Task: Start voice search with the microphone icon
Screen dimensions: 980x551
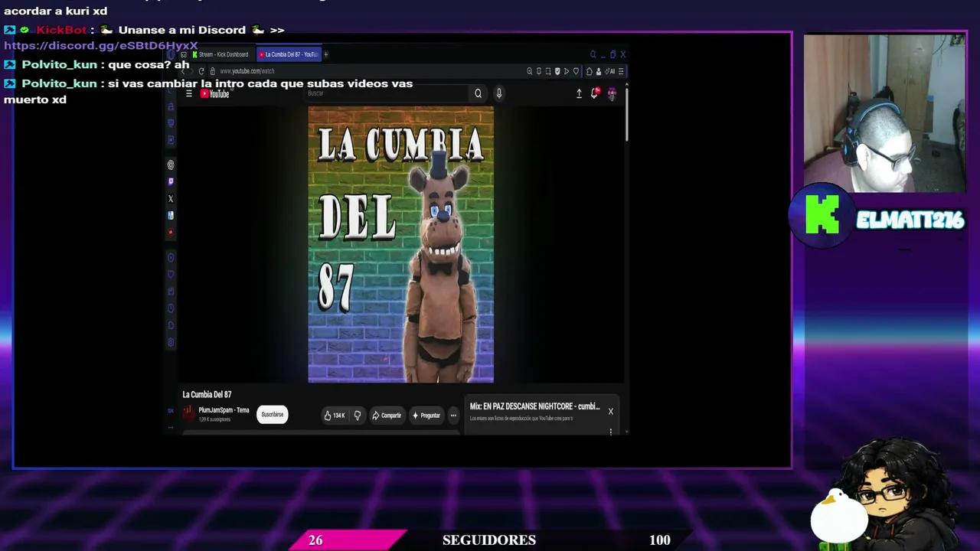Action: coord(498,93)
